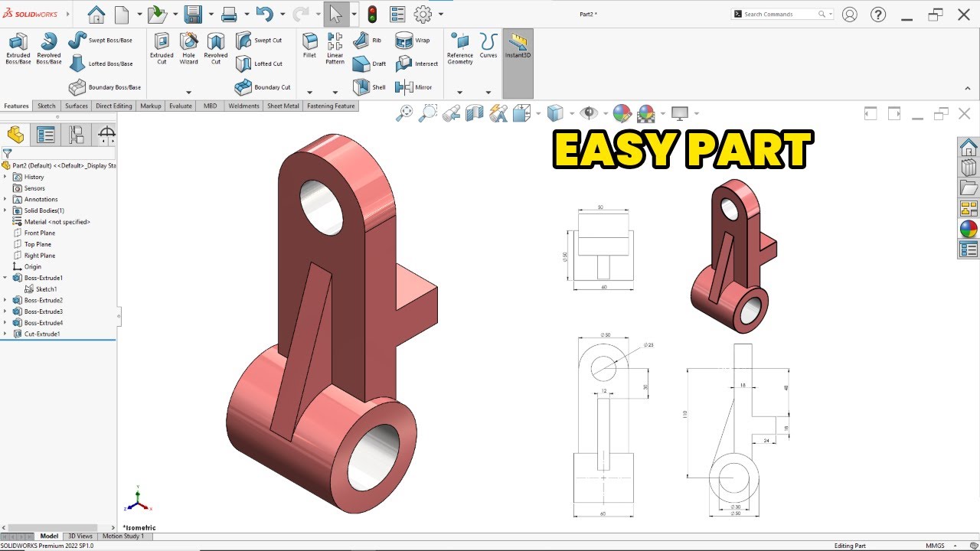Open the Hole Wizard tool
Screen dimensions: 980x551
[x=188, y=47]
